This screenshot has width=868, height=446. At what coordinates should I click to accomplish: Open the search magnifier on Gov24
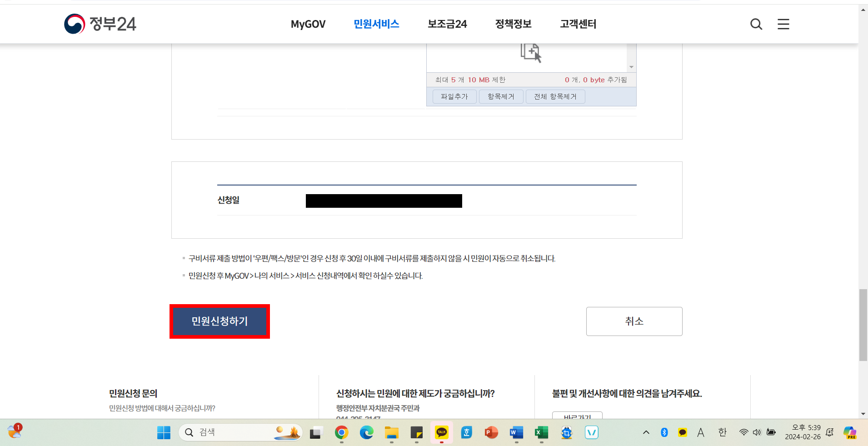click(756, 24)
